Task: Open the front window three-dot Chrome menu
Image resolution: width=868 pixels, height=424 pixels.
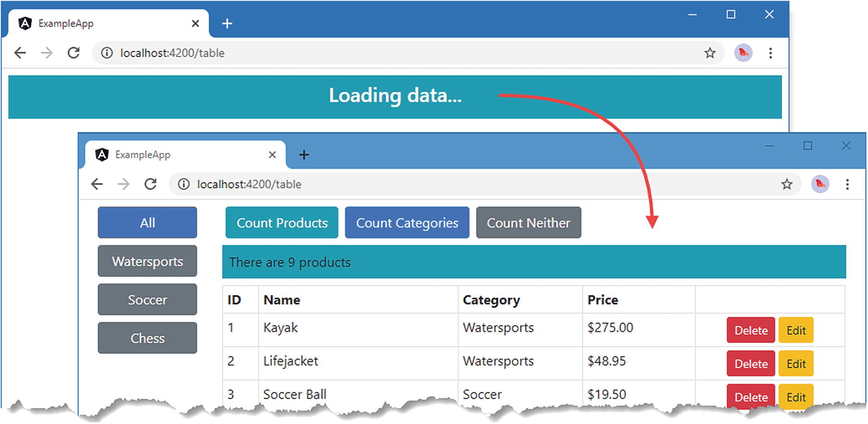Action: 847,184
